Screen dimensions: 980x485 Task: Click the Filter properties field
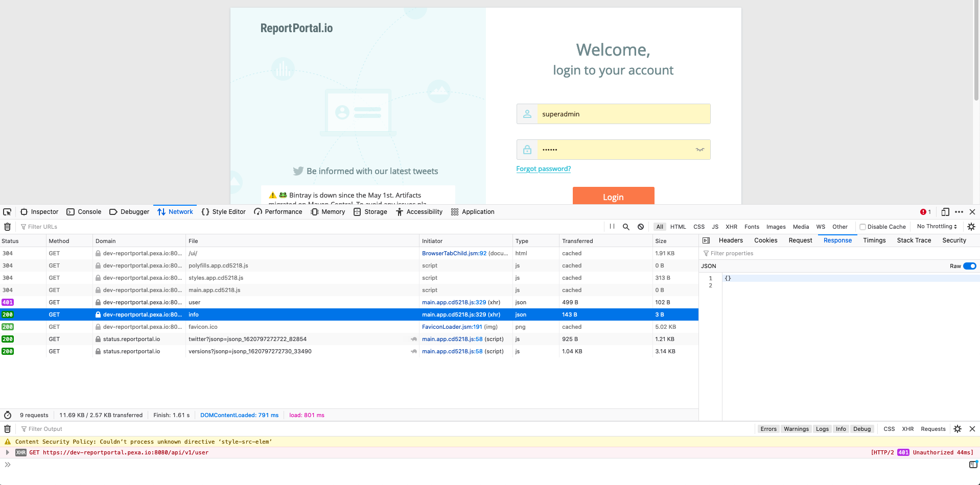tap(839, 253)
